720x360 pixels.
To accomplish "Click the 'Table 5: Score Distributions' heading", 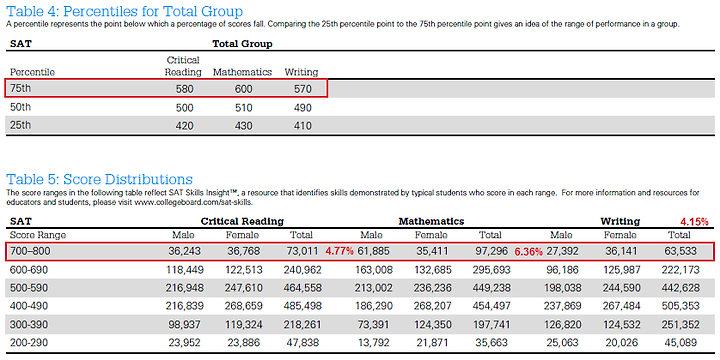I will [99, 179].
